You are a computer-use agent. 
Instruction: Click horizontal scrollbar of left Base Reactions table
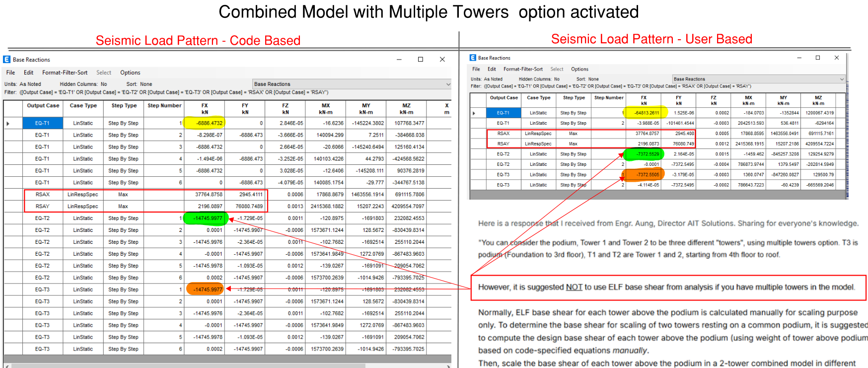tap(189, 366)
